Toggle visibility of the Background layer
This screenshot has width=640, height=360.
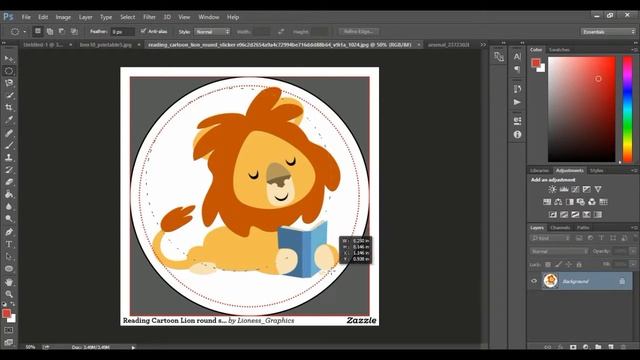click(534, 281)
